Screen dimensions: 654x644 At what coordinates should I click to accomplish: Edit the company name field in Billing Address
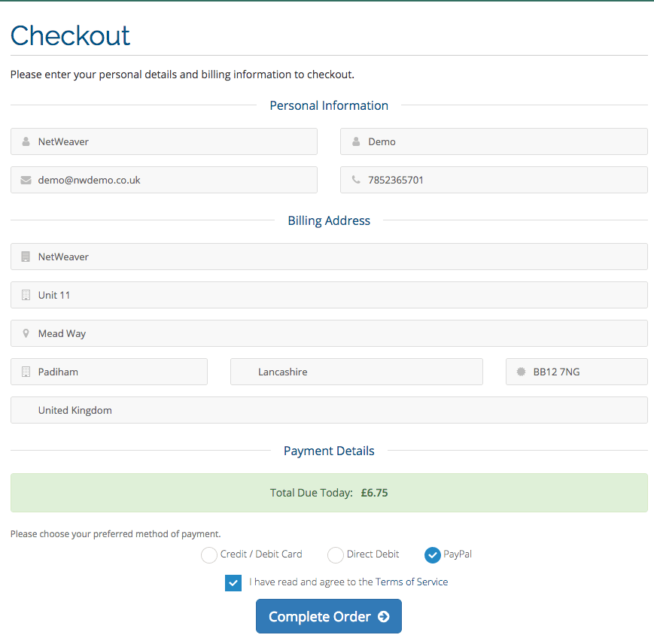[329, 257]
